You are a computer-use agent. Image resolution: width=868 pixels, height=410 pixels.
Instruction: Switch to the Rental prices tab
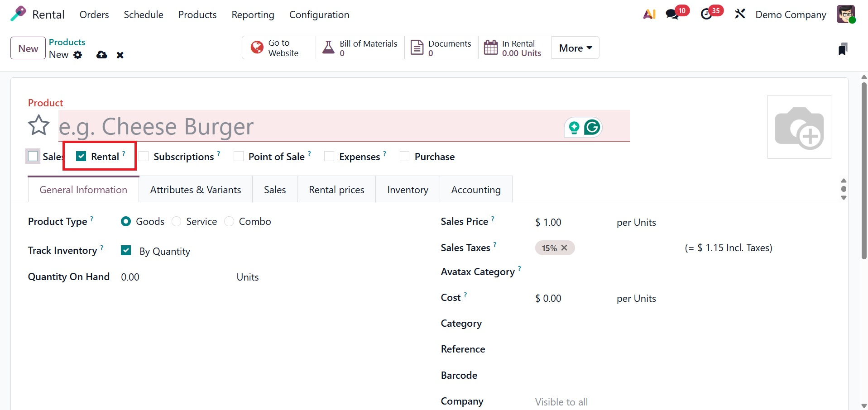tap(336, 190)
